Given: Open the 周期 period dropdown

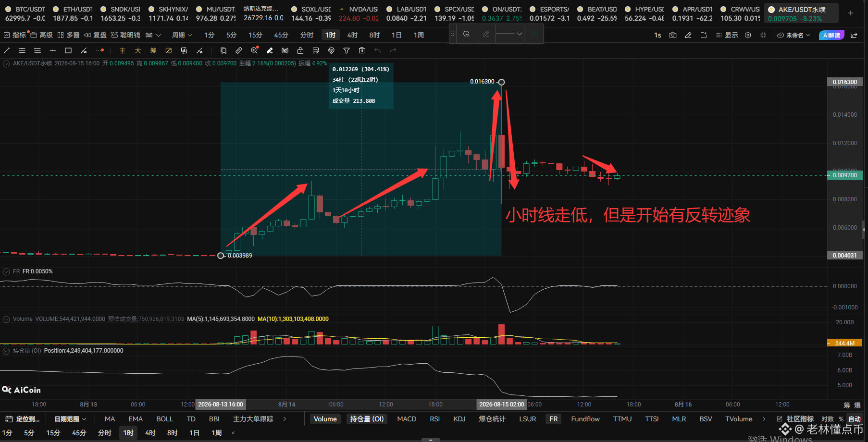Looking at the screenshot, I should pyautogui.click(x=182, y=35).
